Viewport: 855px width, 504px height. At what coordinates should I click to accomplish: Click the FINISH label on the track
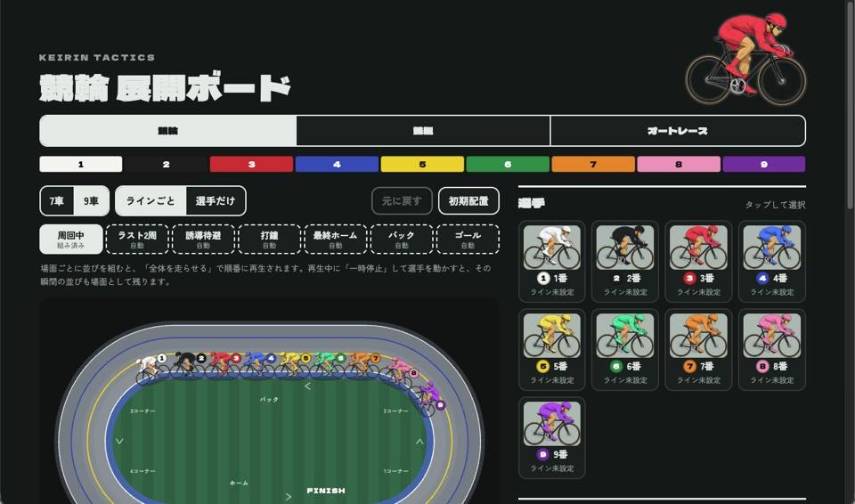(x=326, y=491)
